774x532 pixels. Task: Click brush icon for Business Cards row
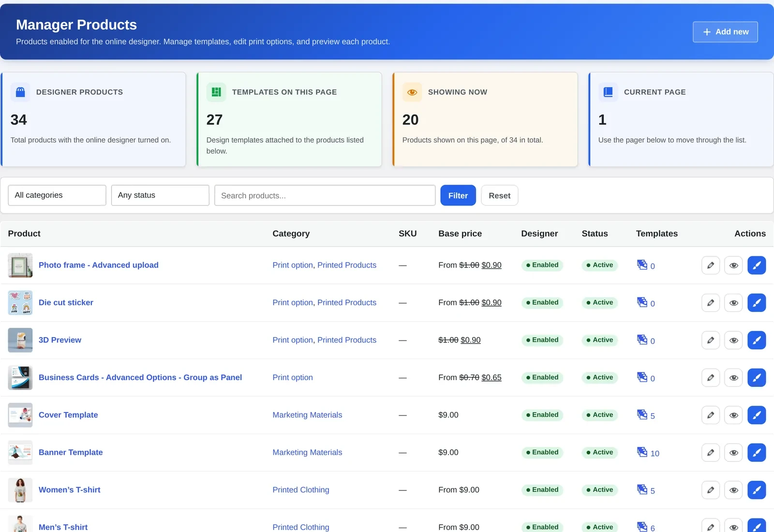coord(757,378)
